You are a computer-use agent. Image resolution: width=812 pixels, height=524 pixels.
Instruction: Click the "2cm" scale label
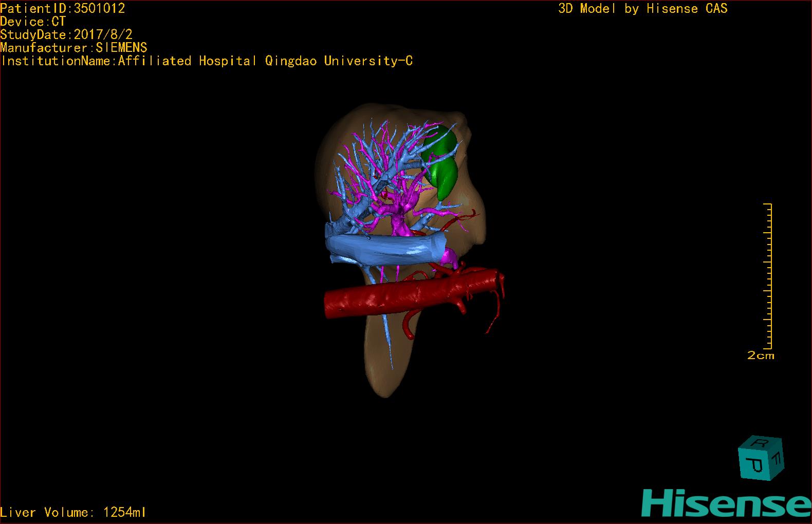pyautogui.click(x=761, y=355)
